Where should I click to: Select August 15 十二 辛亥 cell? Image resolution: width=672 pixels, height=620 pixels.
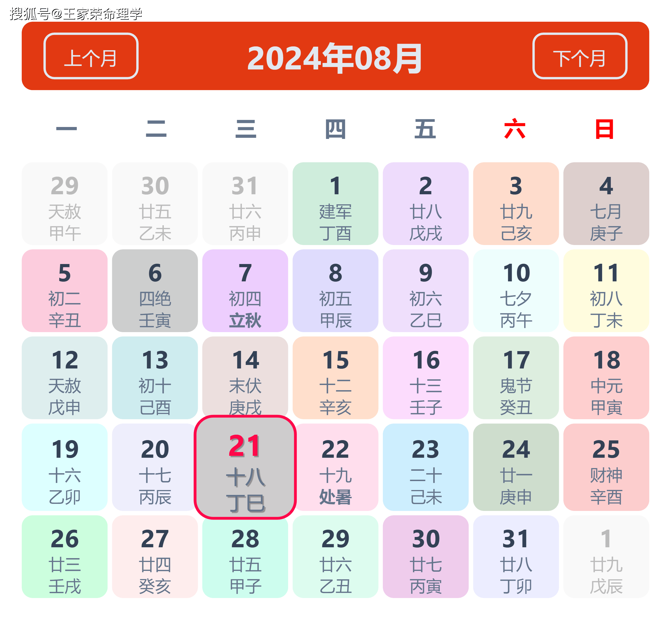(335, 378)
